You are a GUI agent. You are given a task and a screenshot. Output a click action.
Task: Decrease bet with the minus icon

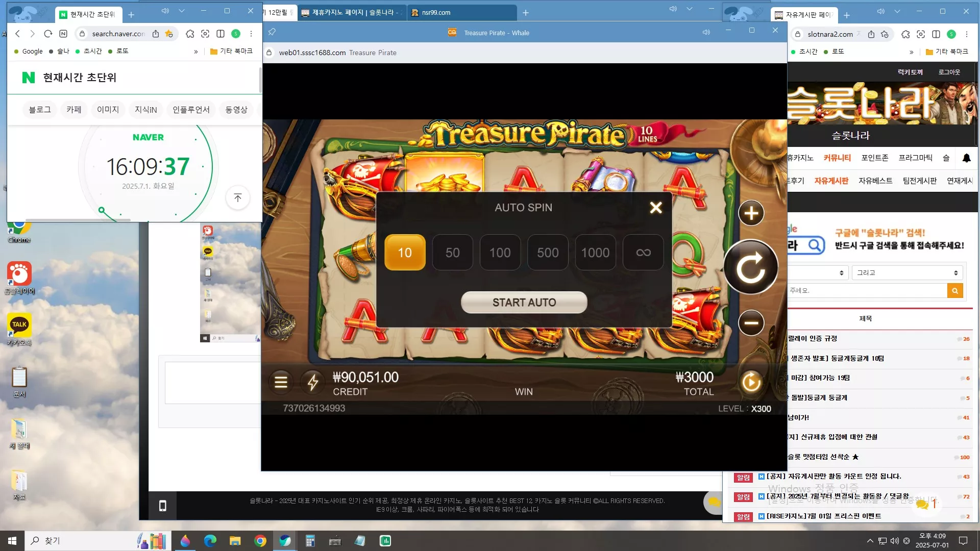tap(751, 323)
